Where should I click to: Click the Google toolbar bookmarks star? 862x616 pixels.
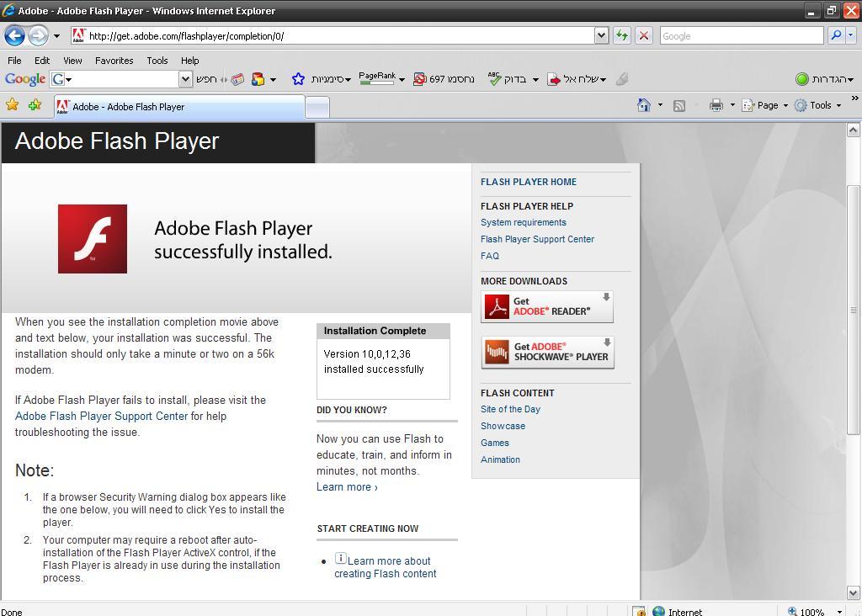298,79
